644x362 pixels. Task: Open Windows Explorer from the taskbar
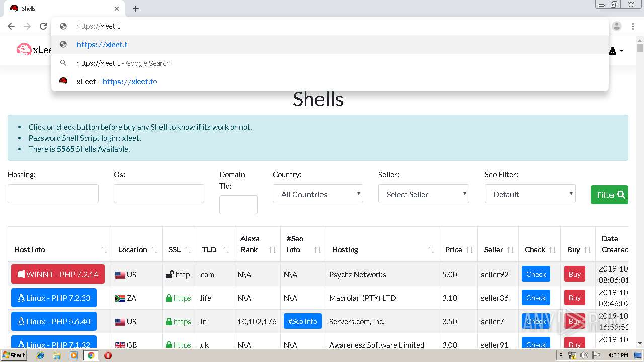point(57,355)
